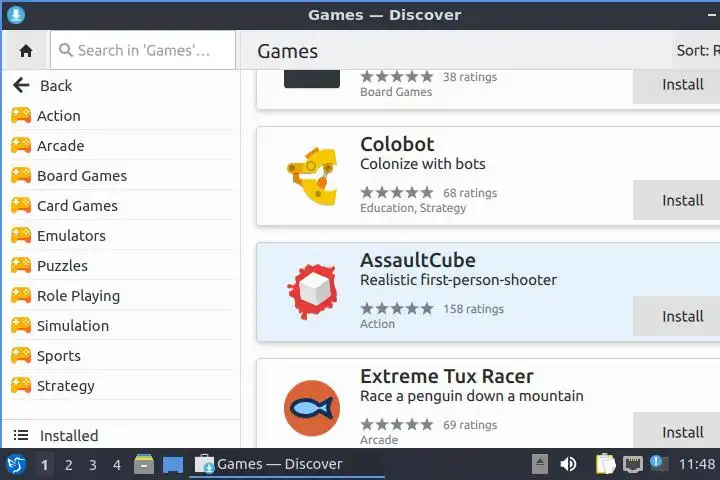This screenshot has width=720, height=480.
Task: Switch to virtual desktop 4
Action: pyautogui.click(x=117, y=465)
